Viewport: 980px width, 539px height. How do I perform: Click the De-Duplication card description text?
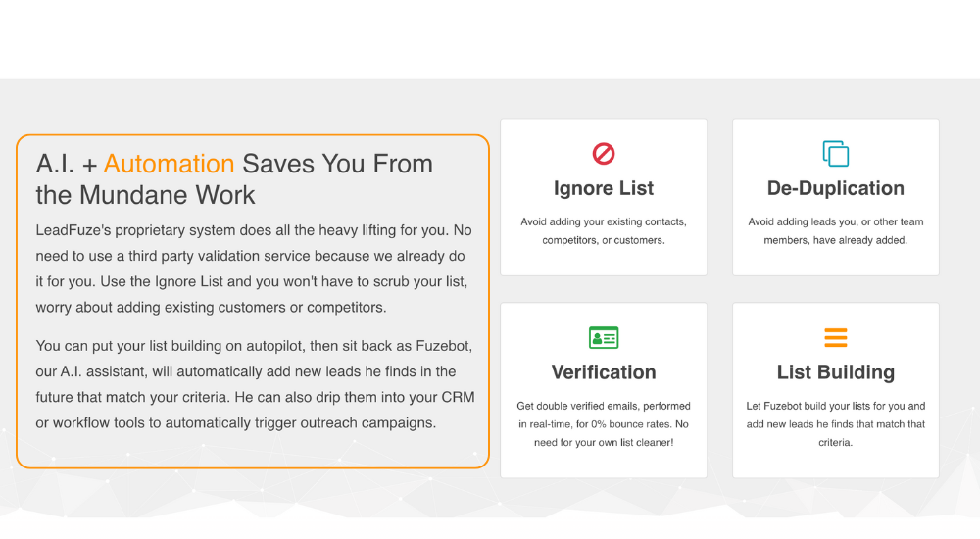836,230
